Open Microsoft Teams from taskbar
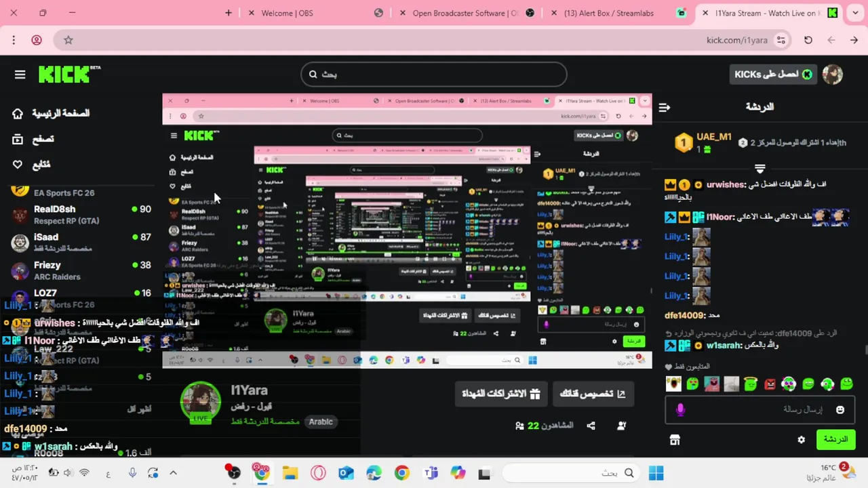The height and width of the screenshot is (488, 868). 430,473
